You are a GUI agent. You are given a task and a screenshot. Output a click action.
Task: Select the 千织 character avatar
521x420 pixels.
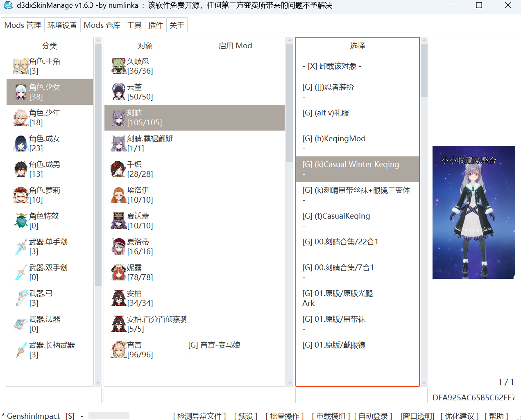coord(118,169)
